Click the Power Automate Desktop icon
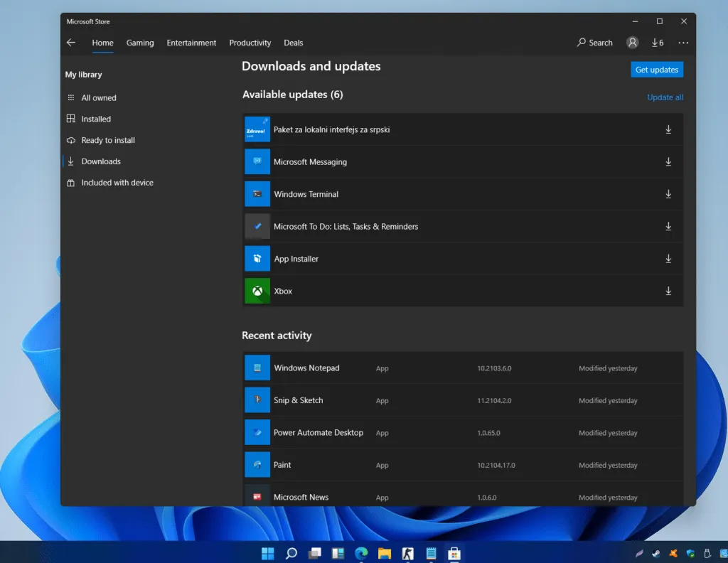This screenshot has height=563, width=728. (257, 433)
